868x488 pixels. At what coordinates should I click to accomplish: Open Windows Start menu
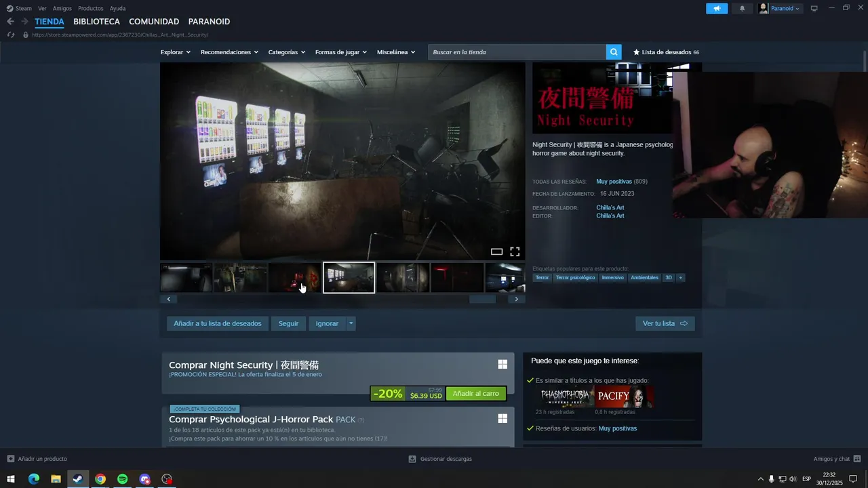click(11, 479)
